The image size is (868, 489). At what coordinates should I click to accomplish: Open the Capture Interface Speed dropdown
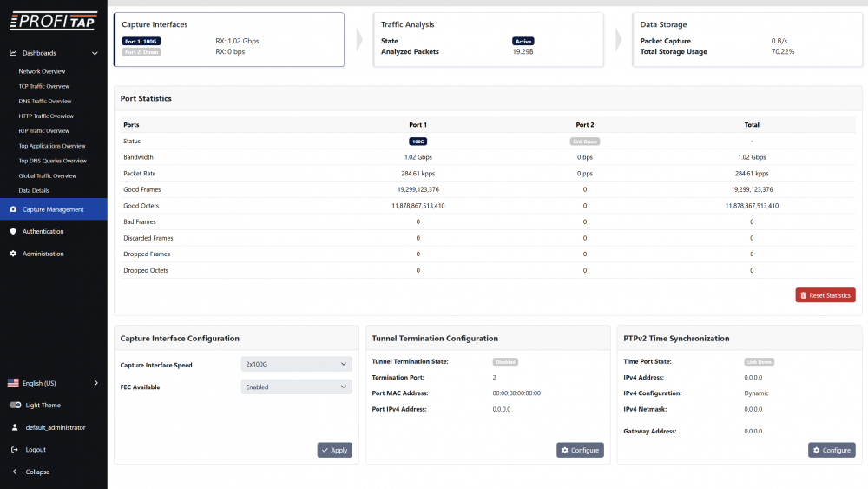296,365
